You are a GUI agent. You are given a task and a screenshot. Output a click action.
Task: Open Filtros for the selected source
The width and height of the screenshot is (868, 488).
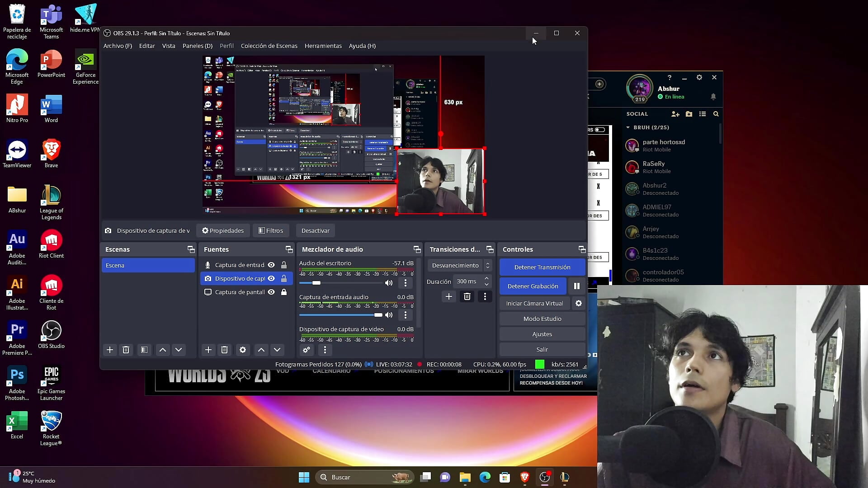pos(271,230)
